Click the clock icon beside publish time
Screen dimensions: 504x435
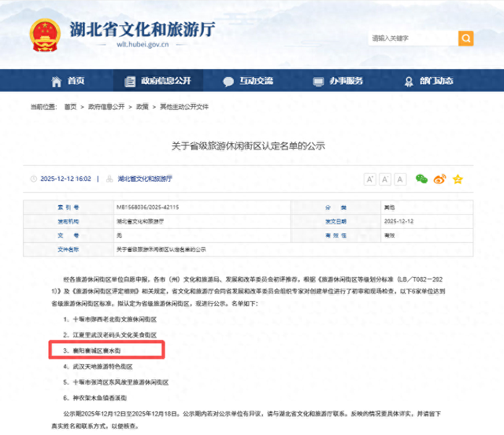pos(33,179)
